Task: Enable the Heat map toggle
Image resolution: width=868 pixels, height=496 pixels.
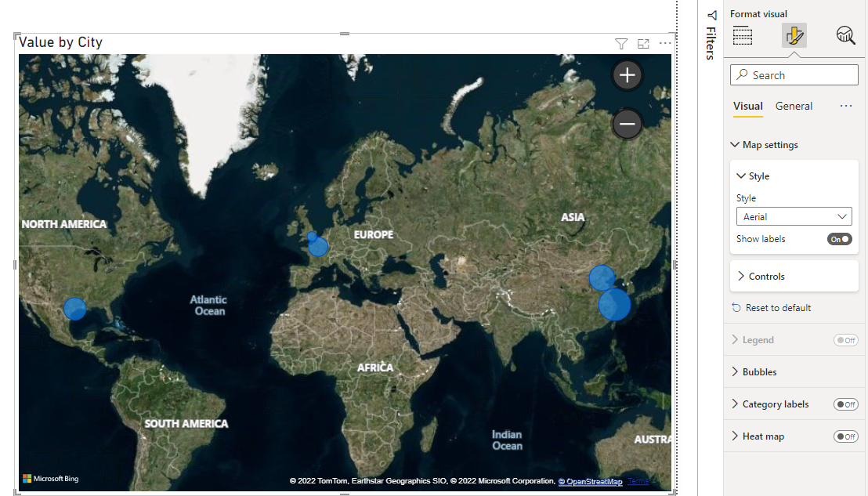Action: [846, 436]
